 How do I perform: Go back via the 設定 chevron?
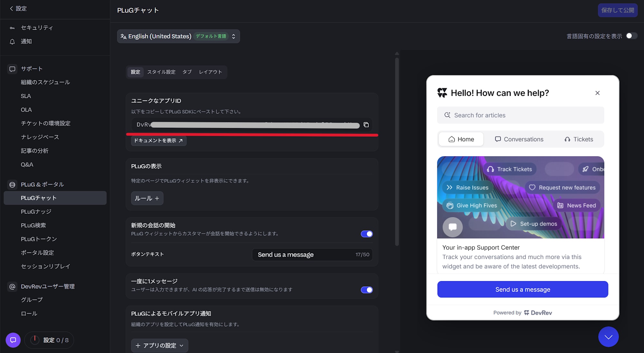(12, 9)
